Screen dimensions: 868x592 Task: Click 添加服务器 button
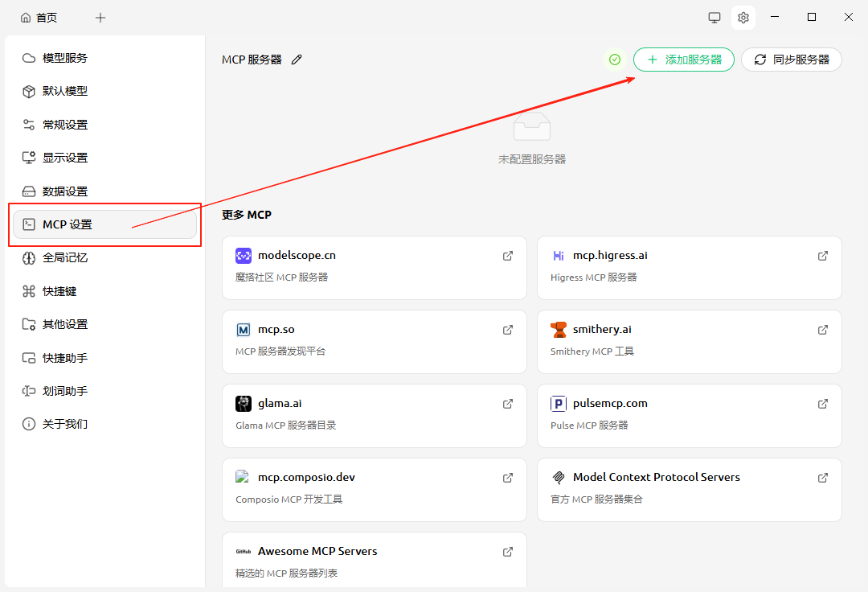tap(684, 60)
